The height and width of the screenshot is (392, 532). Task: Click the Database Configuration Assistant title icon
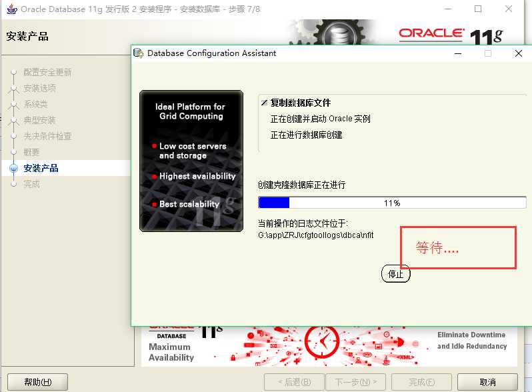pos(139,53)
